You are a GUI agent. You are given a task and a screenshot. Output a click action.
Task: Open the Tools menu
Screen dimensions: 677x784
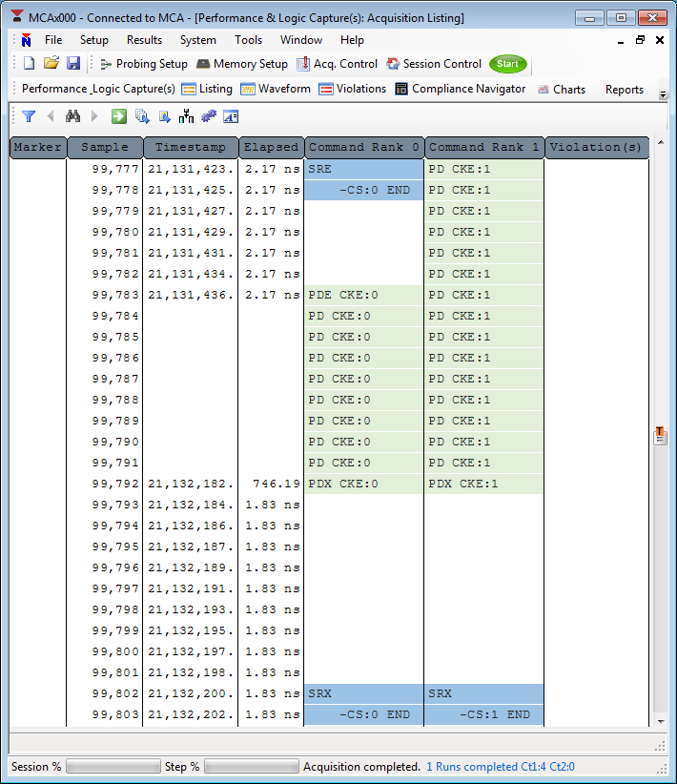point(248,40)
